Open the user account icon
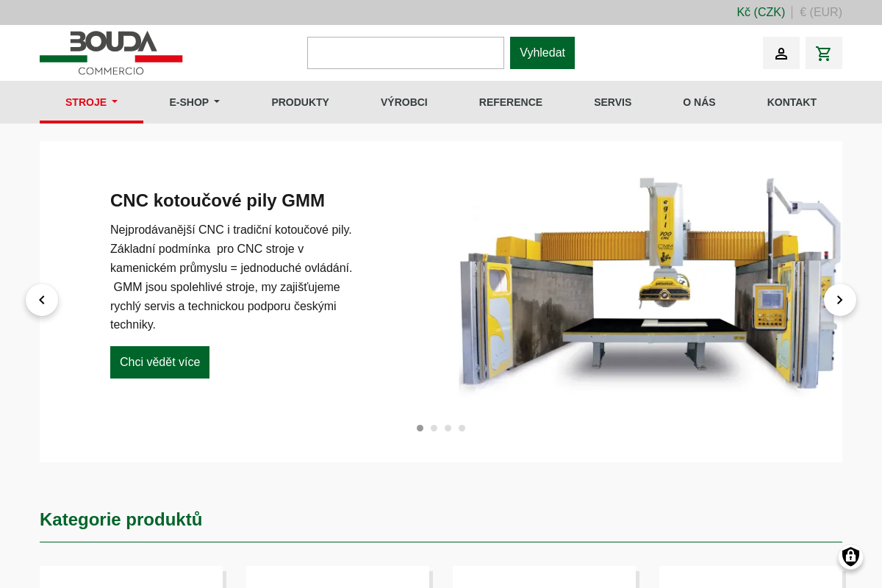Image resolution: width=882 pixels, height=588 pixels. [x=781, y=53]
